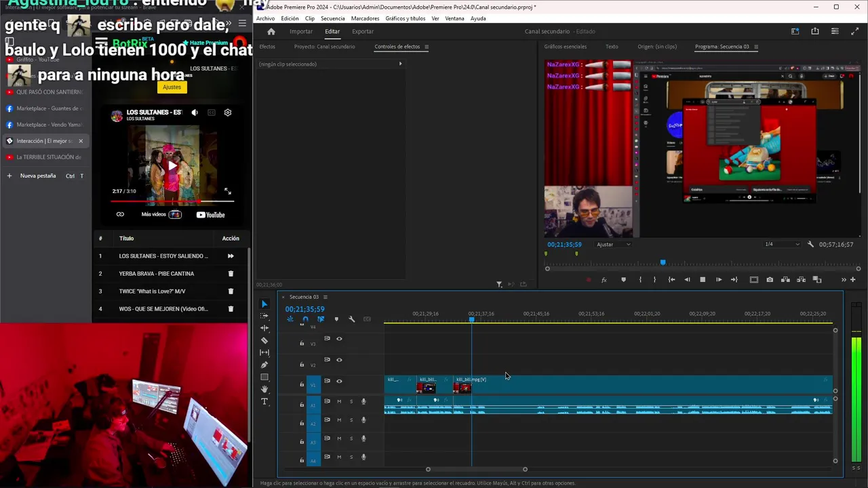Click the Extract button in Program monitor
This screenshot has width=868, height=488.
click(801, 280)
